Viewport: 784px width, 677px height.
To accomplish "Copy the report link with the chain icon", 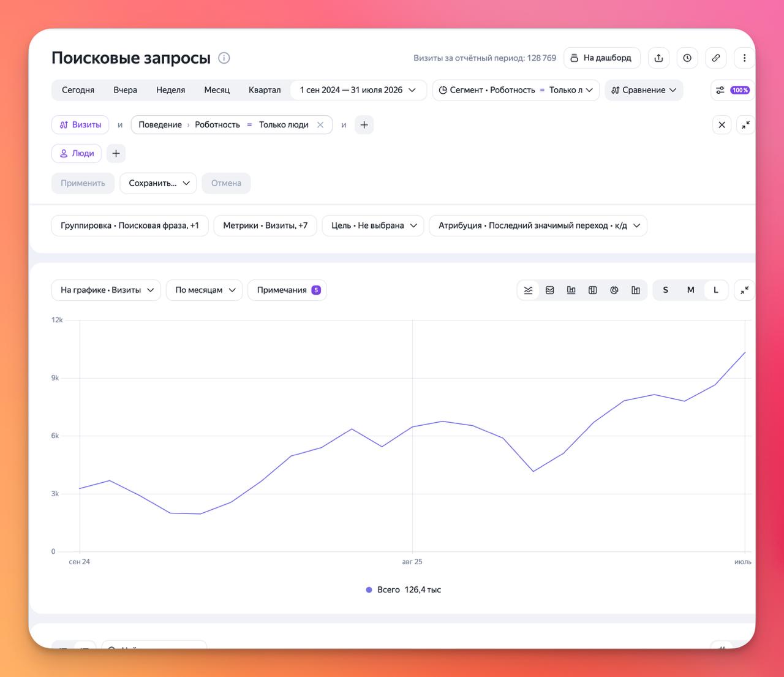I will [x=716, y=58].
